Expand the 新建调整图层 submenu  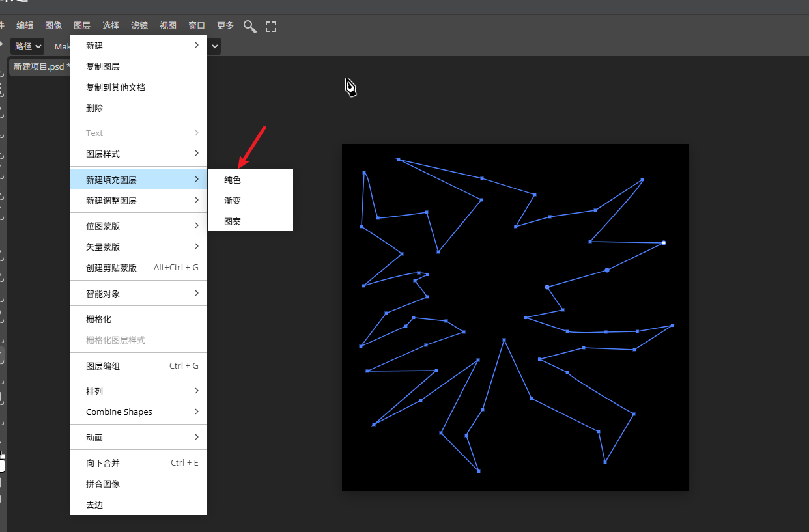[139, 201]
